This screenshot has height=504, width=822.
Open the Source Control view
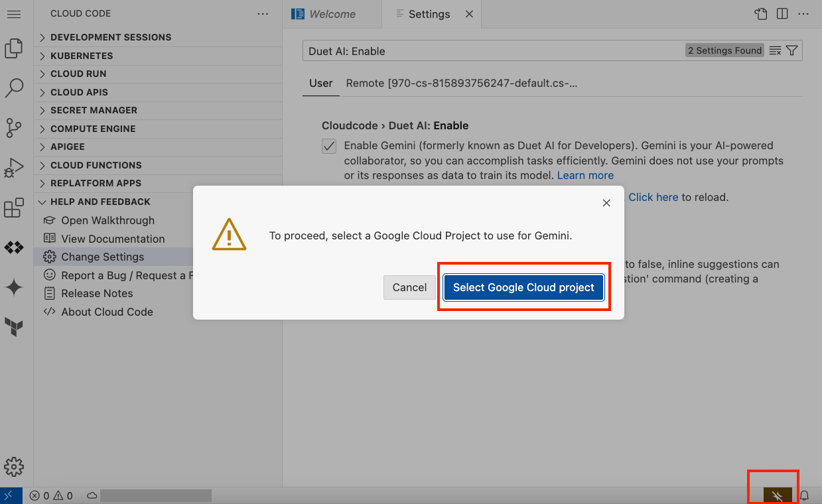coord(15,127)
